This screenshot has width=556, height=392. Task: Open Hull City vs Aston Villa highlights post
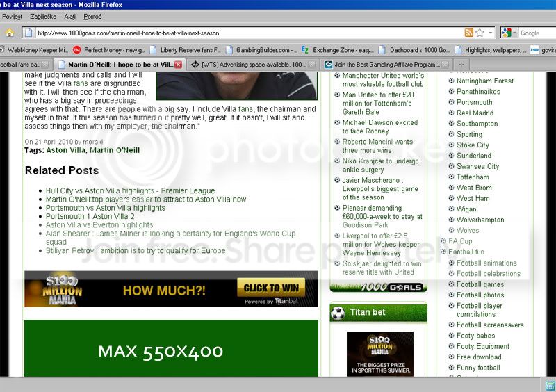point(130,191)
